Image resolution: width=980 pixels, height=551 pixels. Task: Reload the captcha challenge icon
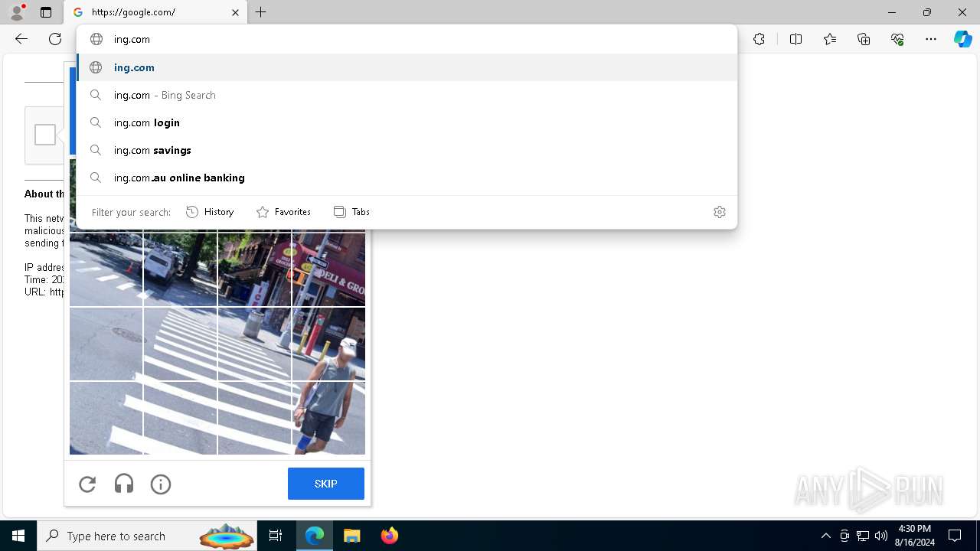tap(87, 484)
